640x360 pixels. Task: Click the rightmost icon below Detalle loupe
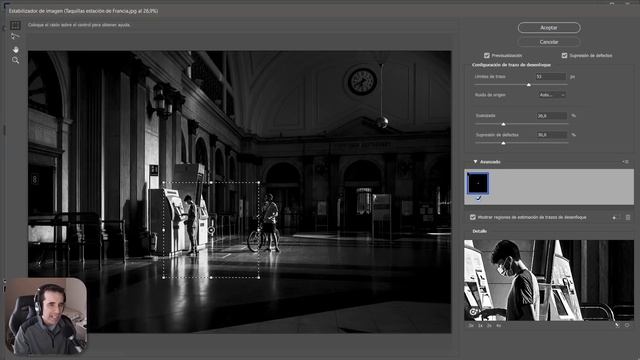click(627, 325)
